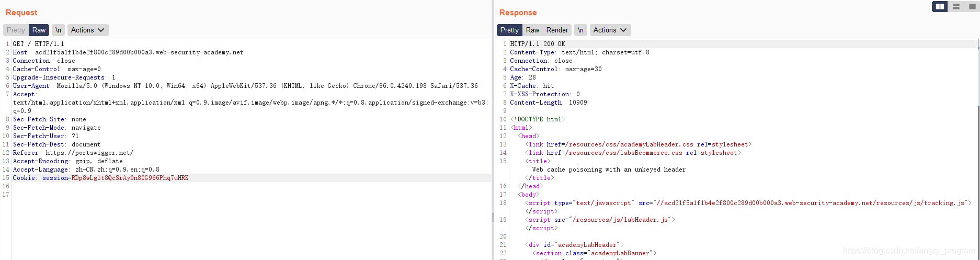
Task: Toggle \n non-printable characters in Response panel
Action: [x=580, y=30]
